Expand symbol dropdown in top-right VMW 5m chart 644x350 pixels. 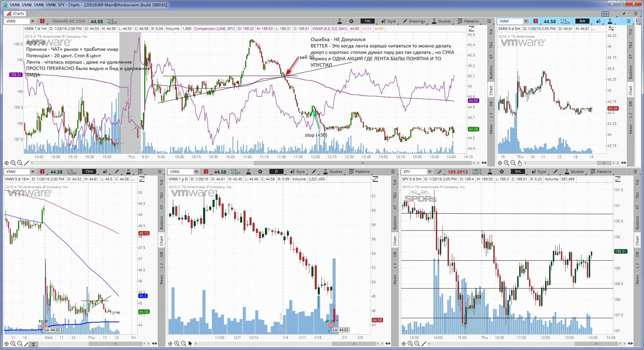click(526, 21)
